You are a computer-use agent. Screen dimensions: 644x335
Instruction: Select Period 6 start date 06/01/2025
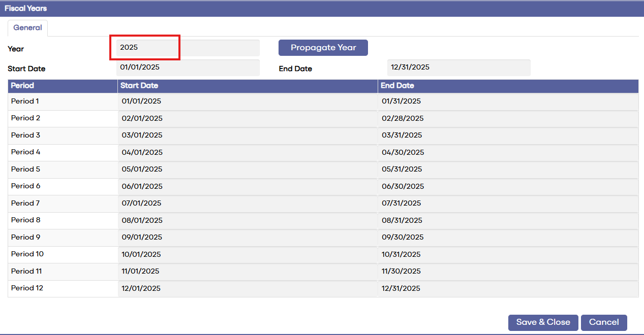pos(248,186)
